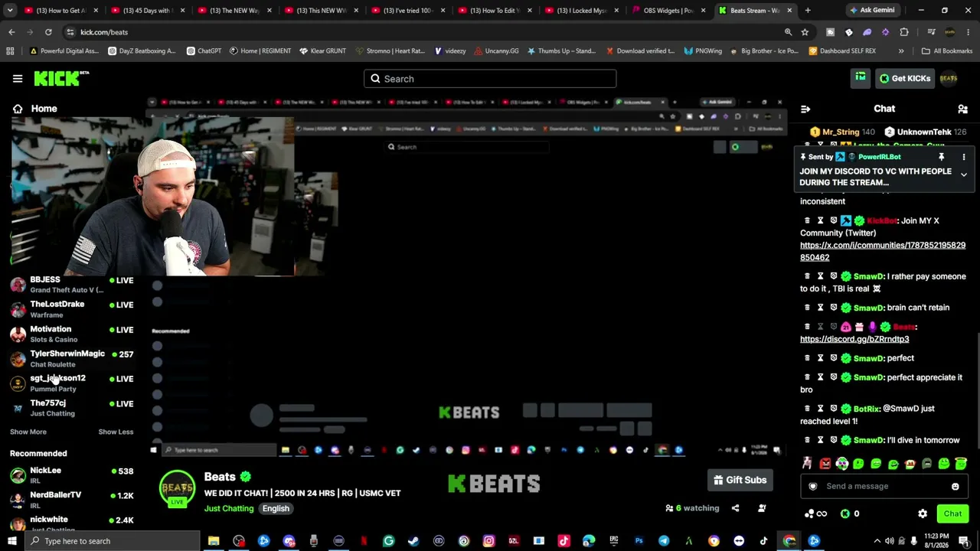Open the ChatGPT bookmark
This screenshot has width=980, height=551.
point(203,51)
